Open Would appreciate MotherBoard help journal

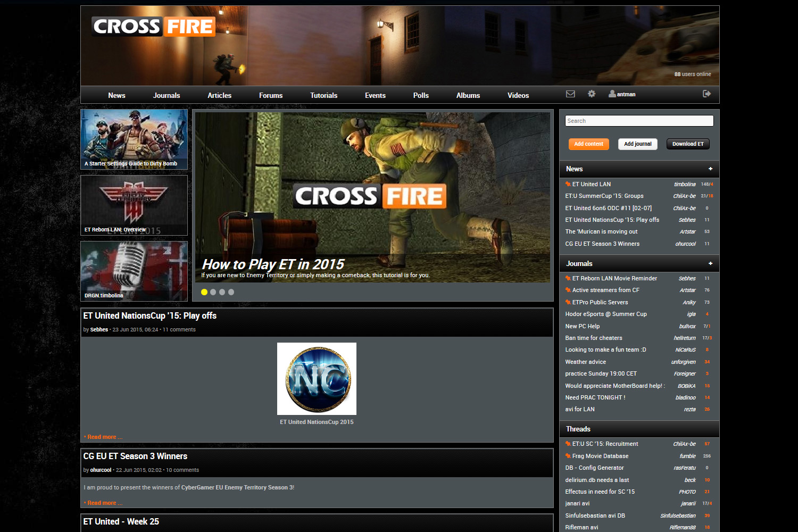click(x=615, y=386)
